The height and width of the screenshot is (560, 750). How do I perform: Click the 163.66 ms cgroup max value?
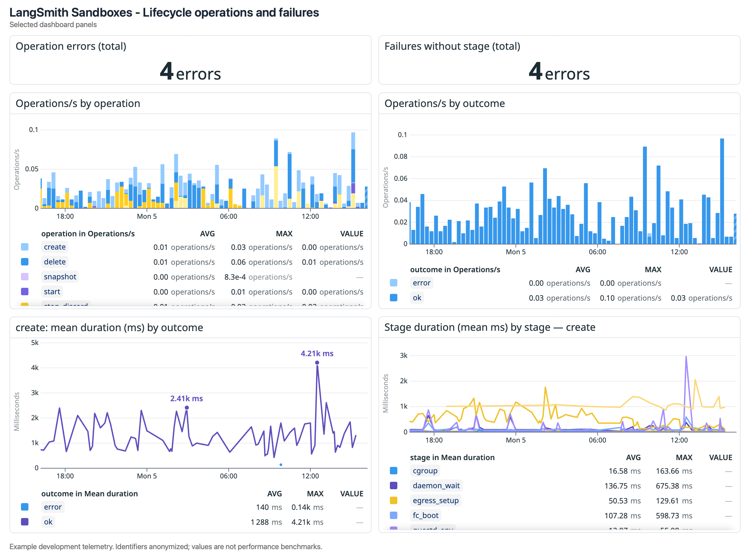click(674, 471)
